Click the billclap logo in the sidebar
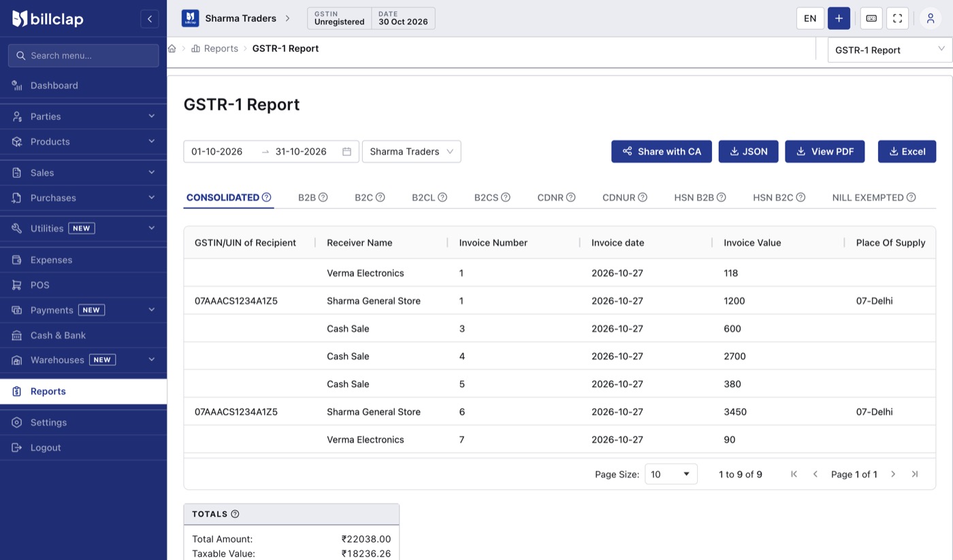 click(x=48, y=19)
